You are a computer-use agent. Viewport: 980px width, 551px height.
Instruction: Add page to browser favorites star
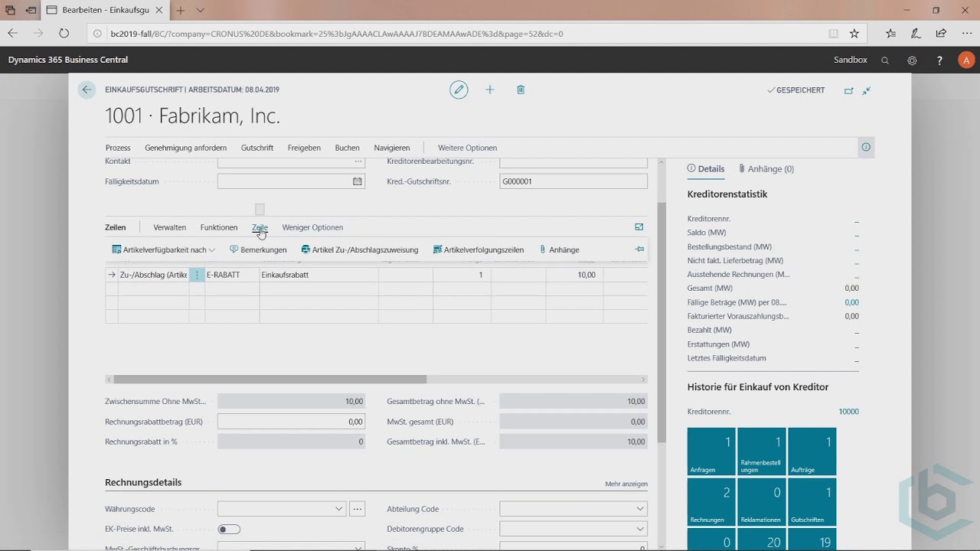point(854,34)
